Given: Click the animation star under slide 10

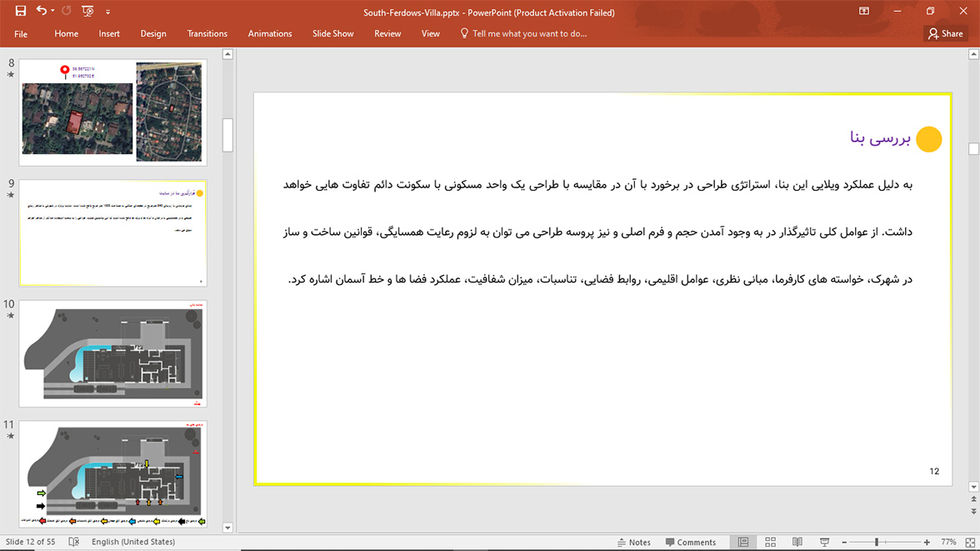Looking at the screenshot, I should pos(11,316).
